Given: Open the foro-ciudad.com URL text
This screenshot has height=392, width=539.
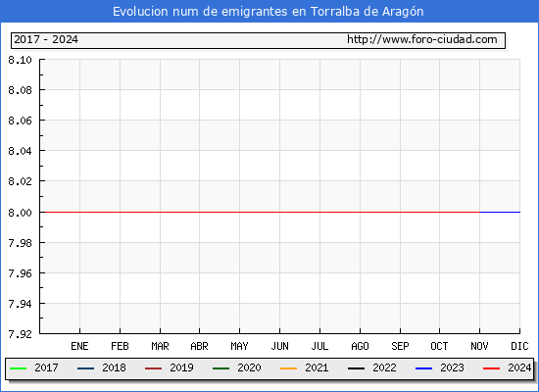Looking at the screenshot, I should point(422,39).
